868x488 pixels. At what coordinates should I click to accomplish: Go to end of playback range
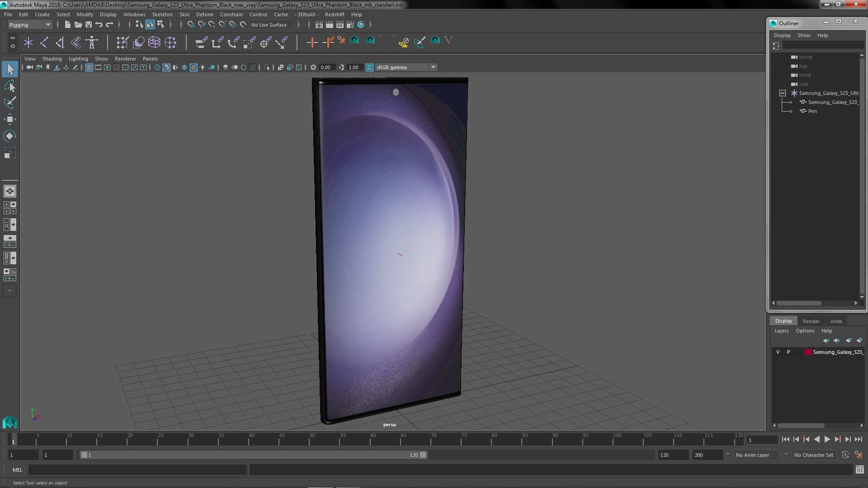pos(859,439)
